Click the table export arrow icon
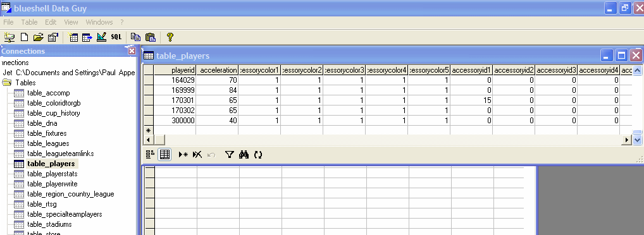 pyautogui.click(x=87, y=37)
